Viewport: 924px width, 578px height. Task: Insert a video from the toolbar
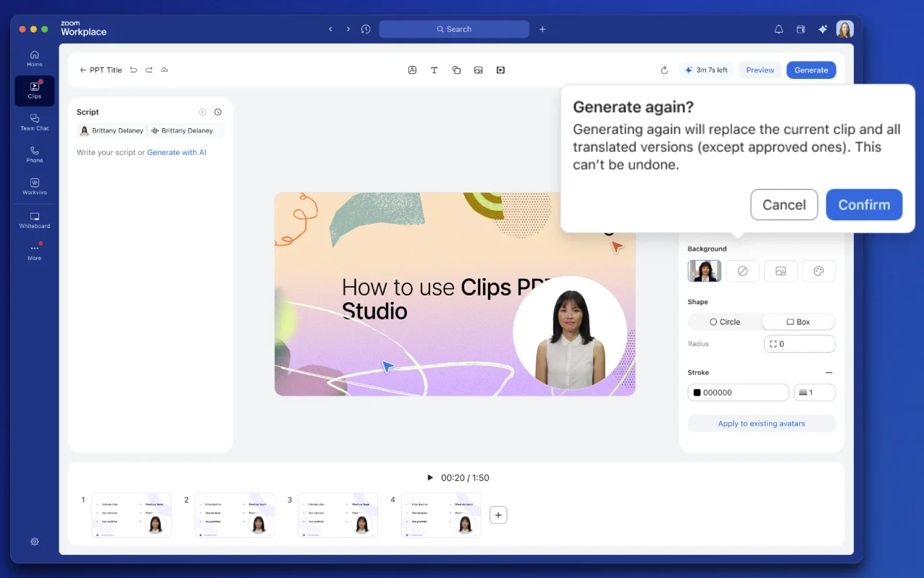(x=500, y=70)
